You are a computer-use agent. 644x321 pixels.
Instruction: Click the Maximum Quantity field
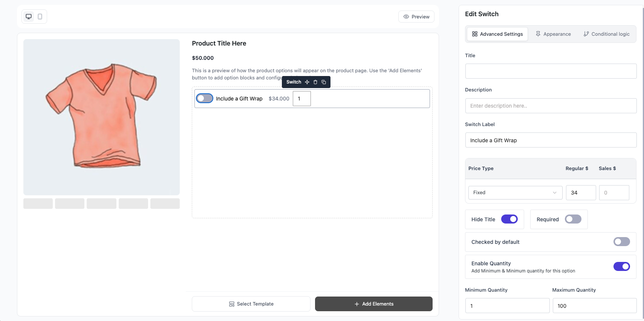point(595,306)
